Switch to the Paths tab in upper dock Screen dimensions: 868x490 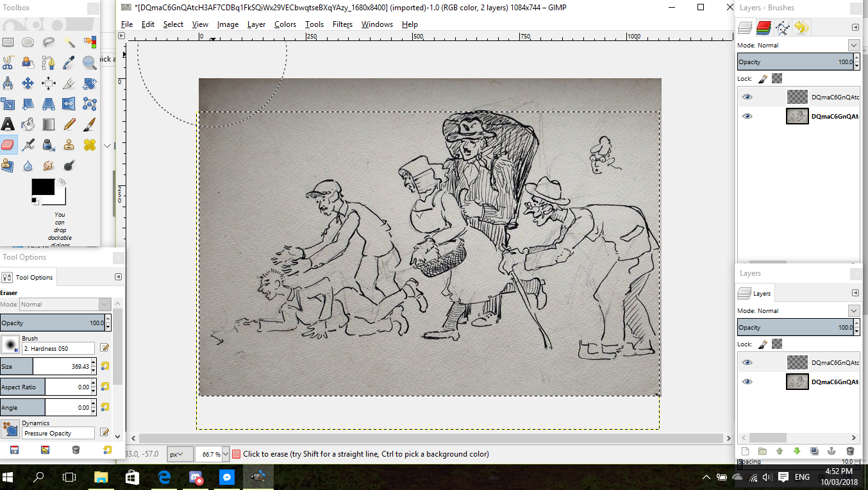[782, 27]
